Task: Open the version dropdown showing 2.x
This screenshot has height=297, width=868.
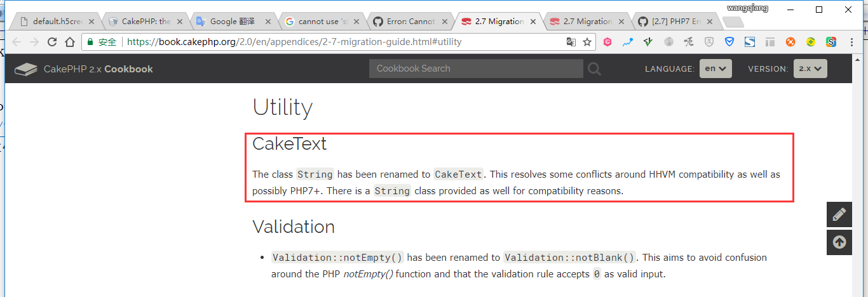Action: (x=810, y=69)
